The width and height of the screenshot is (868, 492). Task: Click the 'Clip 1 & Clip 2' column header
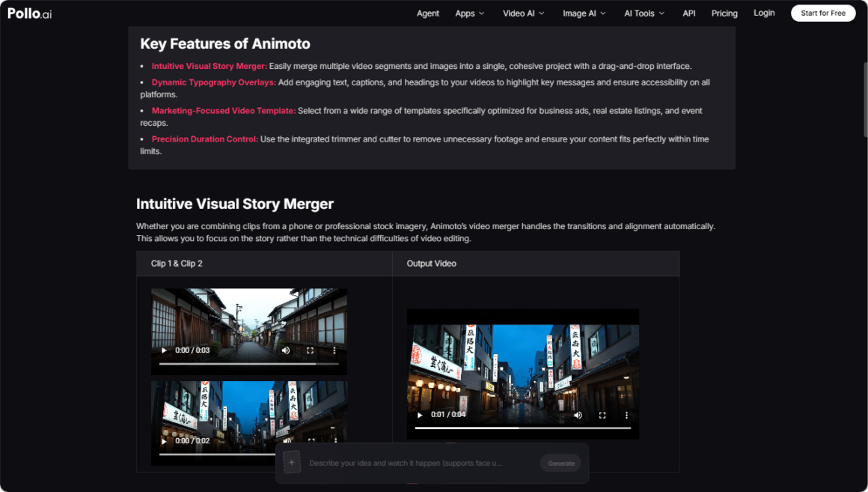point(177,264)
